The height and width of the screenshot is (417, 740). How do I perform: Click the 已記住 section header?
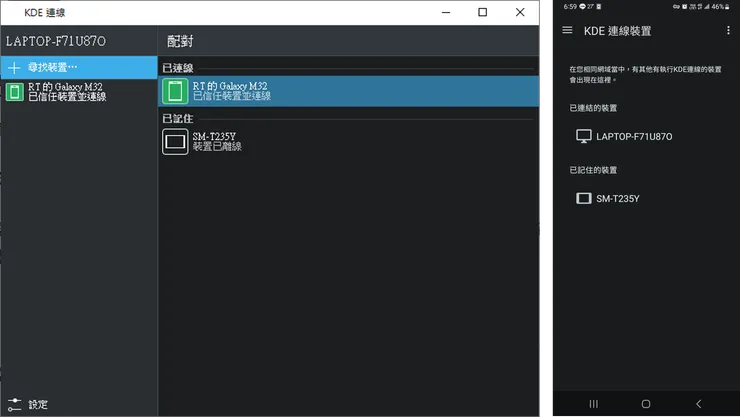178,118
